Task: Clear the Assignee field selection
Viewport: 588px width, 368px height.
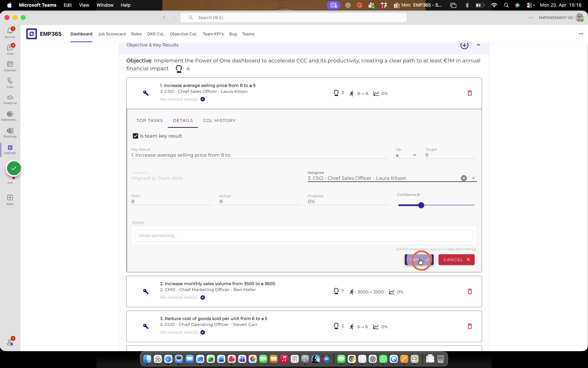Action: click(x=464, y=178)
